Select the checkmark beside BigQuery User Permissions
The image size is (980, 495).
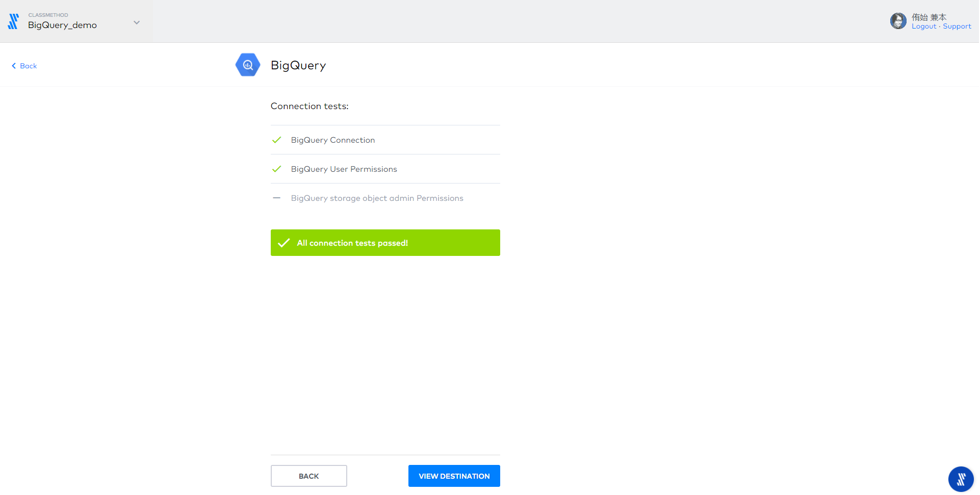click(277, 169)
